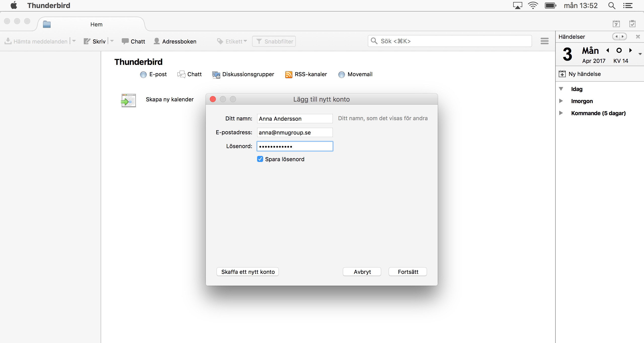Viewport: 644px width, 343px height.
Task: Expand the Imorgon section
Action: (x=561, y=101)
